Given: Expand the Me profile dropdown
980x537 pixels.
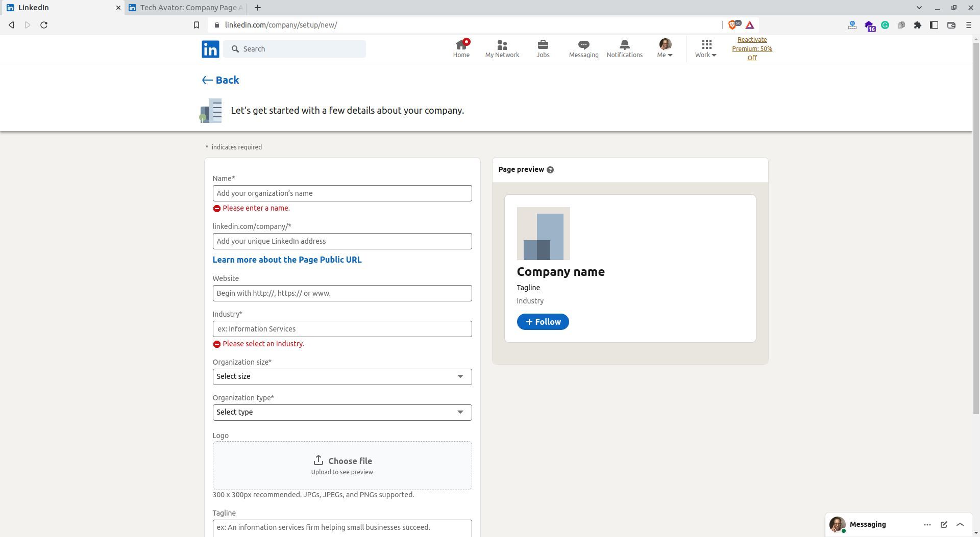Looking at the screenshot, I should tap(665, 48).
